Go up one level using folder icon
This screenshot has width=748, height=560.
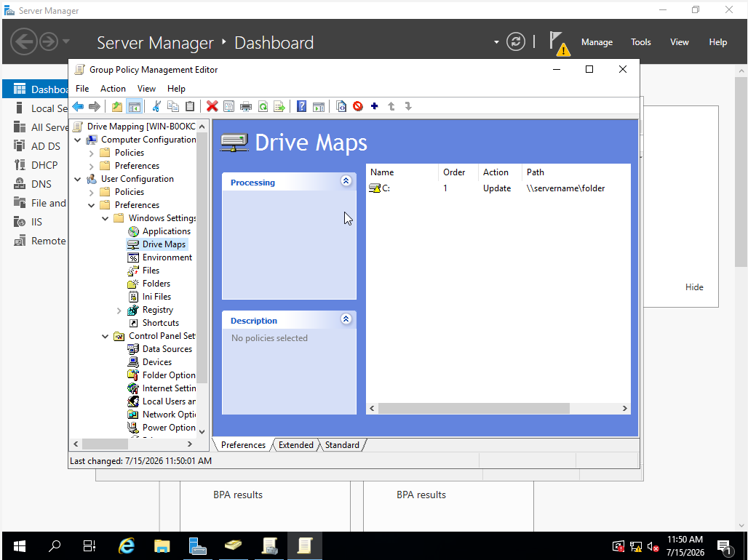[x=117, y=106]
